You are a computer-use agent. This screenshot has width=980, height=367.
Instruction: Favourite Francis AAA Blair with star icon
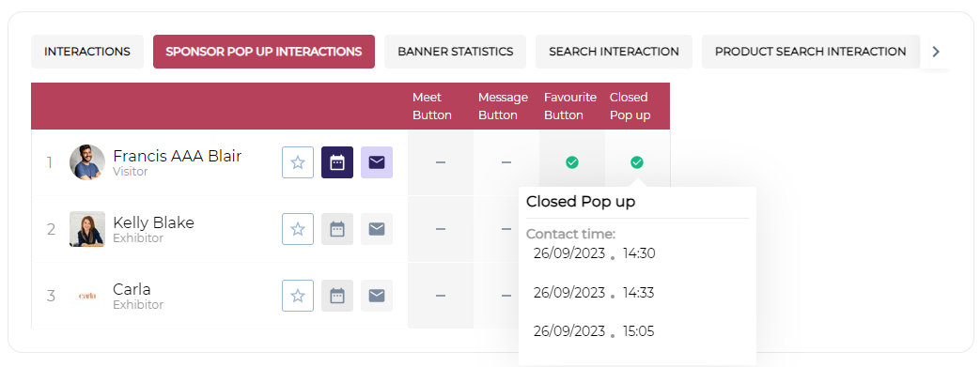click(x=298, y=162)
